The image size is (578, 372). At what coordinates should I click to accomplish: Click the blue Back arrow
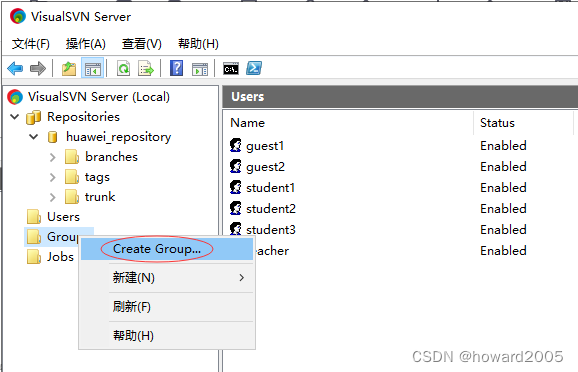click(x=15, y=69)
